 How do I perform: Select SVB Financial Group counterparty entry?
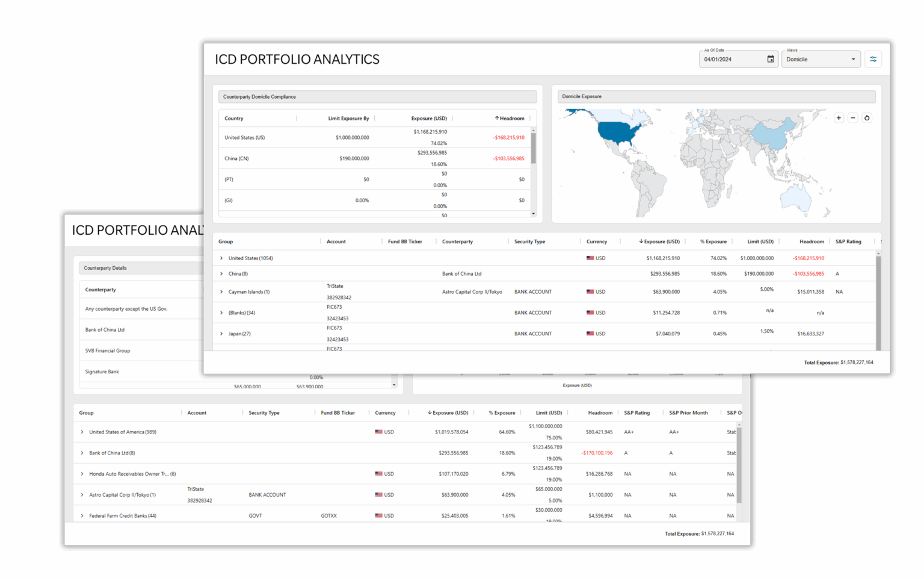pyautogui.click(x=108, y=350)
